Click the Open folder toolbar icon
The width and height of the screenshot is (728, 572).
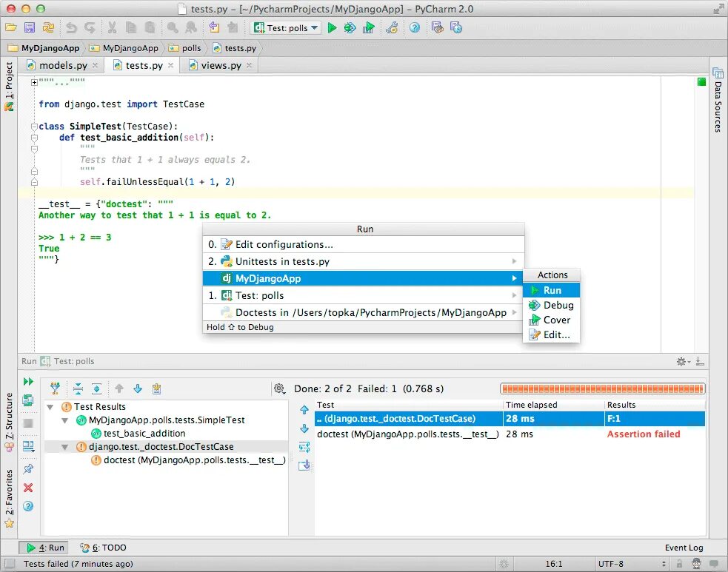point(11,28)
